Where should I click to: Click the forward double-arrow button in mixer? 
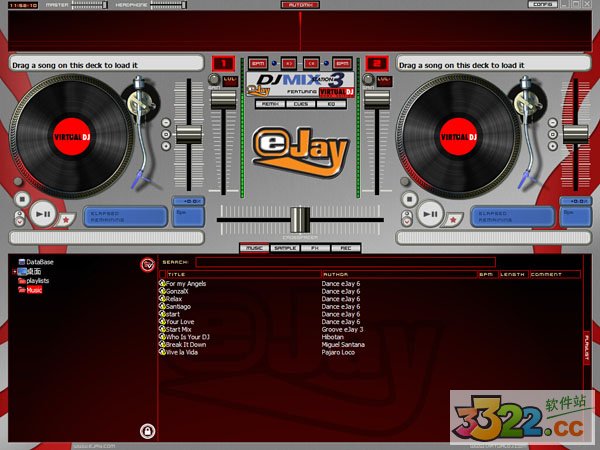pyautogui.click(x=289, y=63)
